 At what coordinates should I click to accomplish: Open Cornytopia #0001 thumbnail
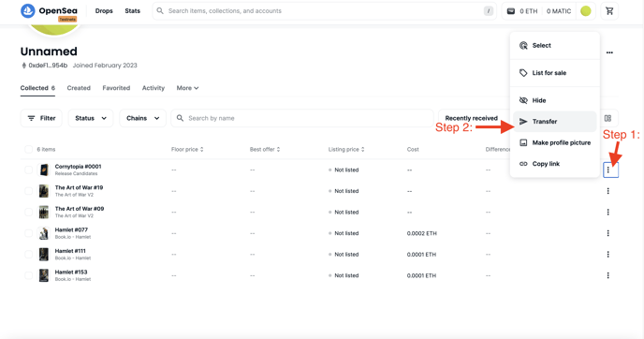[x=44, y=169]
